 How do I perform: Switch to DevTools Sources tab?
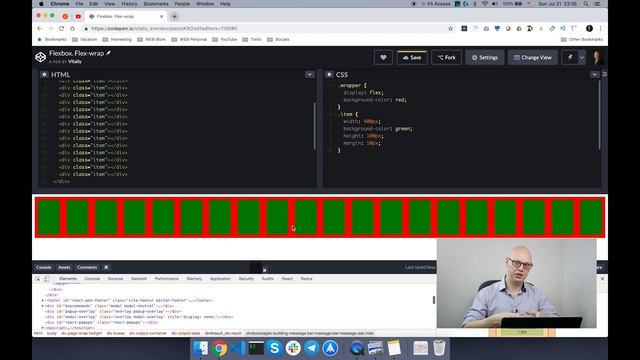[116, 279]
